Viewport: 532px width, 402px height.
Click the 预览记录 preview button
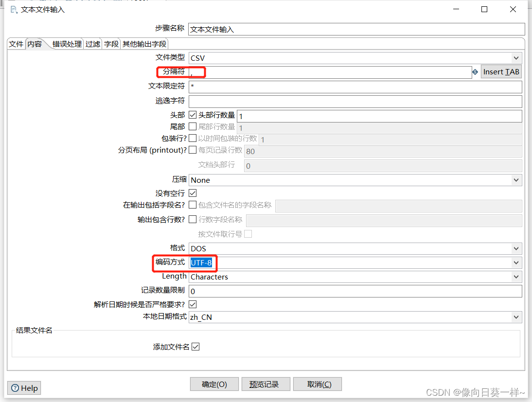pos(266,384)
